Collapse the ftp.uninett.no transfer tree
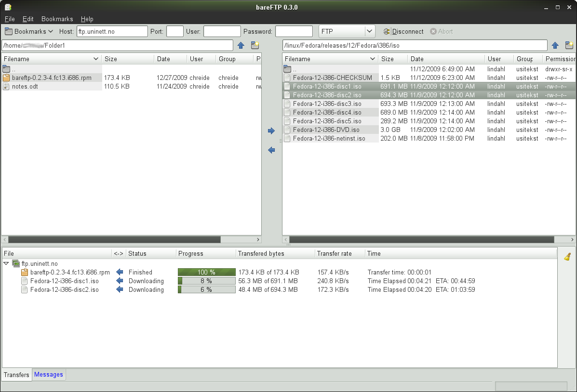 (x=6, y=264)
